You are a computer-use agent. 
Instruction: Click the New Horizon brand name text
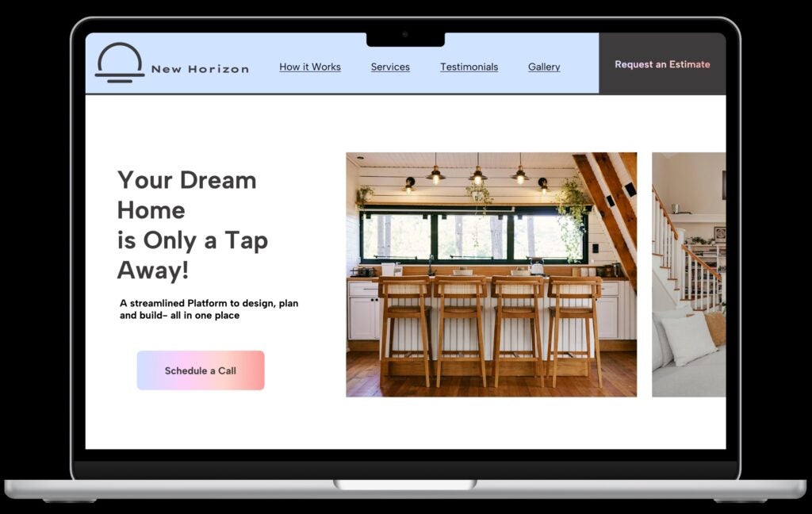[201, 68]
